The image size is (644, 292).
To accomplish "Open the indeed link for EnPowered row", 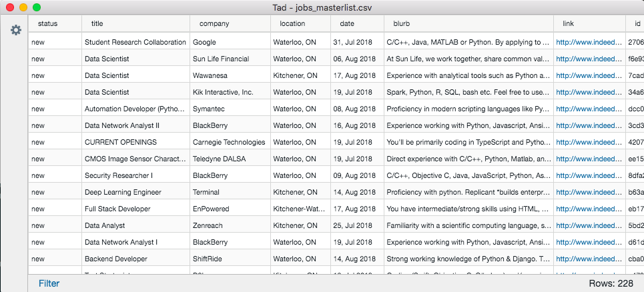I will click(589, 209).
